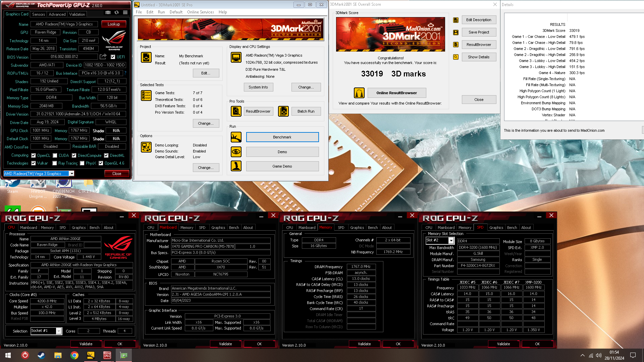This screenshot has height=362, width=644.
Task: Toggle the CUDA checkbox
Action: [55, 156]
